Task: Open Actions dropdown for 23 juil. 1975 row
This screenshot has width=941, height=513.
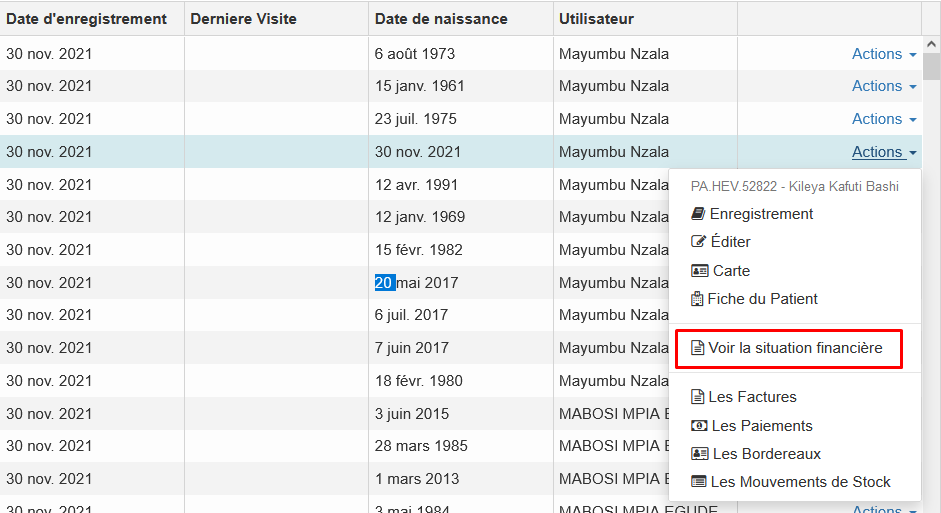Action: tap(884, 119)
